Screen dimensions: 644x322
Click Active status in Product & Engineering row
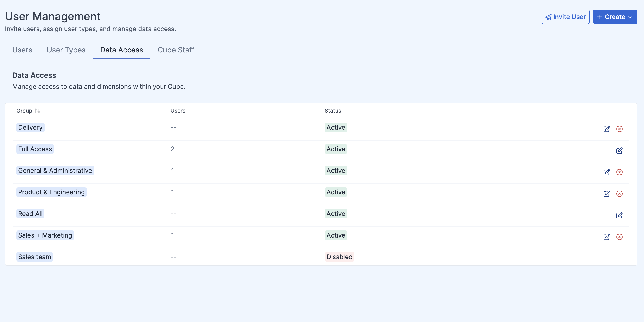[x=336, y=192]
